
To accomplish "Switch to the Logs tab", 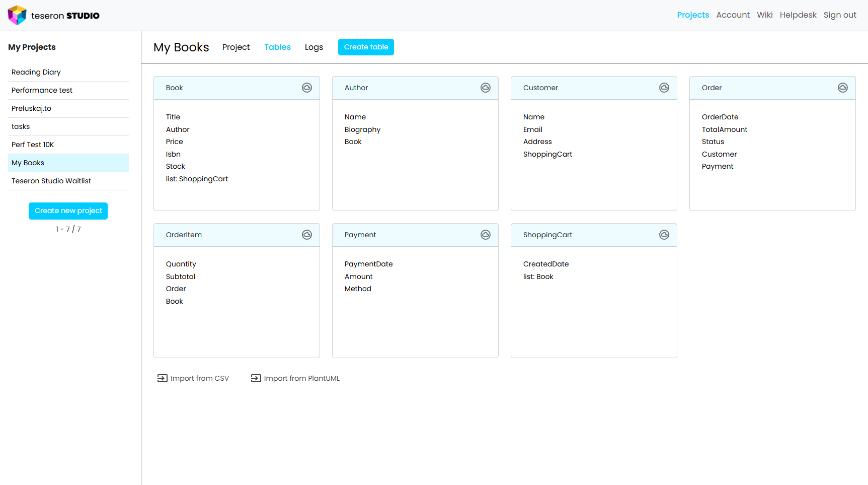I will (314, 47).
